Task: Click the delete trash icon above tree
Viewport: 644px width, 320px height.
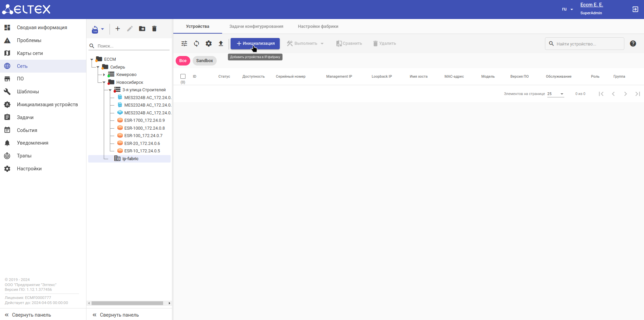Action: pyautogui.click(x=154, y=29)
